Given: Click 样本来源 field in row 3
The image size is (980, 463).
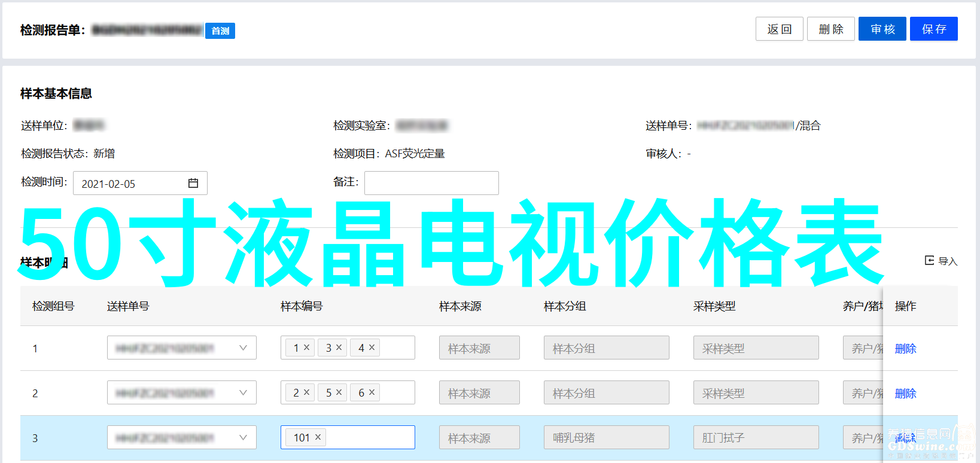Looking at the screenshot, I should coord(479,437).
